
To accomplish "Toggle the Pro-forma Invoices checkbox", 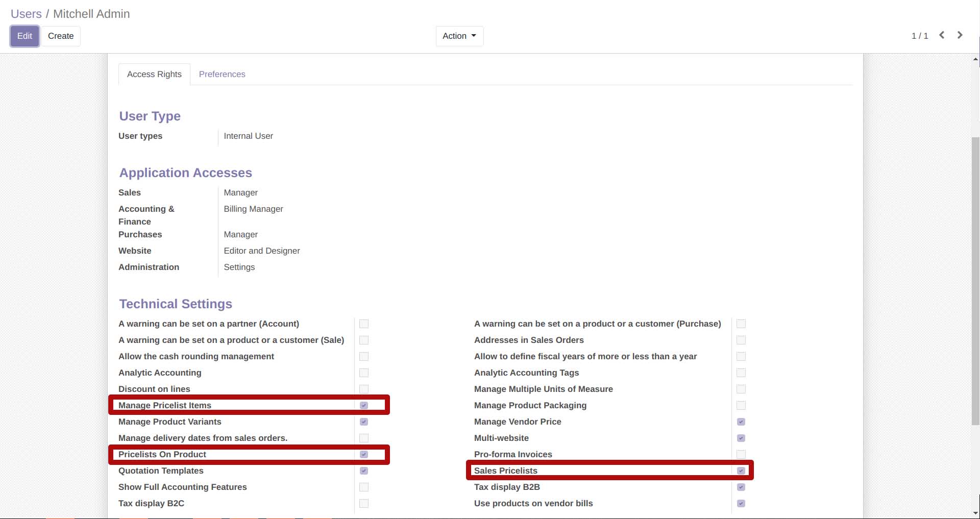I will pos(741,454).
